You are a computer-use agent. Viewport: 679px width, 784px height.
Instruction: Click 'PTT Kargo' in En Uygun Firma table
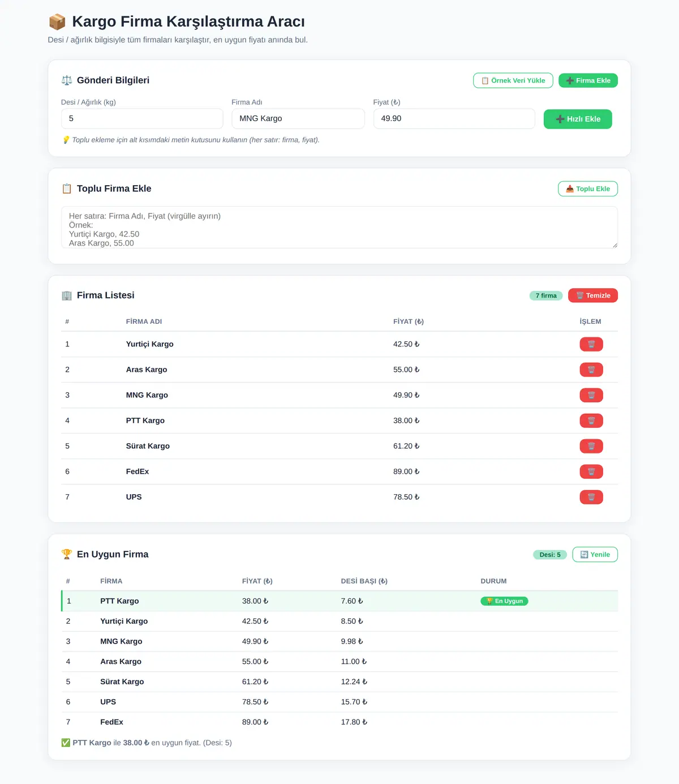tap(119, 601)
